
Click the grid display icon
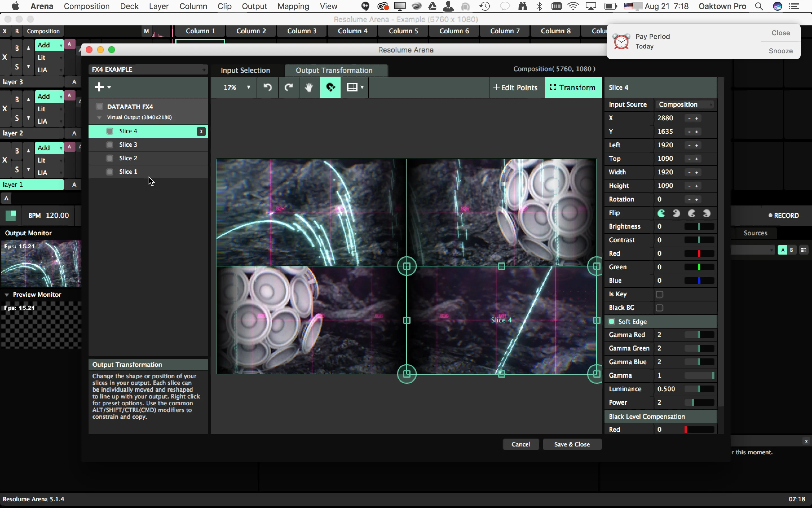click(x=352, y=87)
